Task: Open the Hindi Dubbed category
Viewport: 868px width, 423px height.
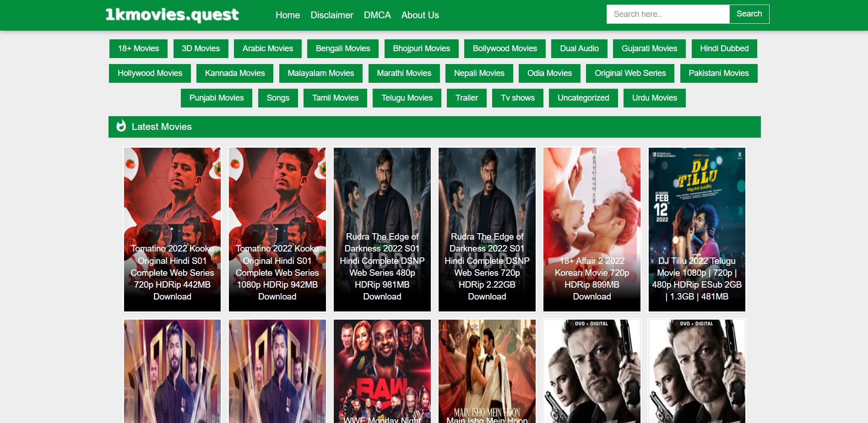Action: (724, 48)
